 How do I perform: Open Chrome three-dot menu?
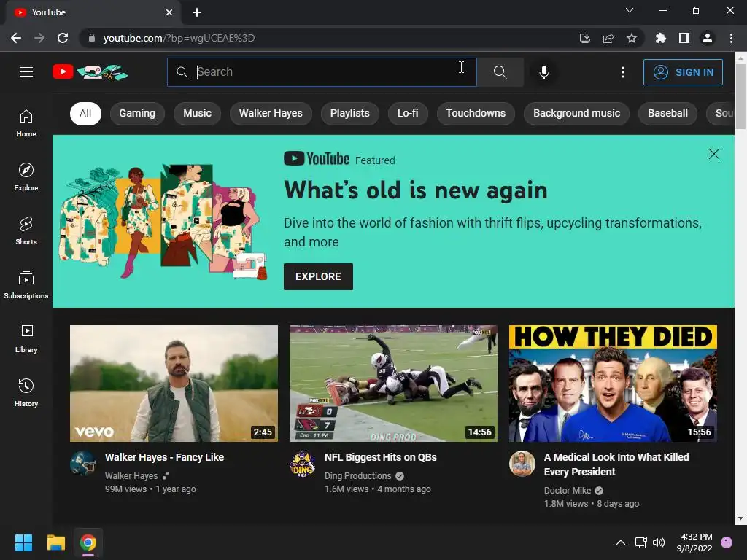point(731,38)
